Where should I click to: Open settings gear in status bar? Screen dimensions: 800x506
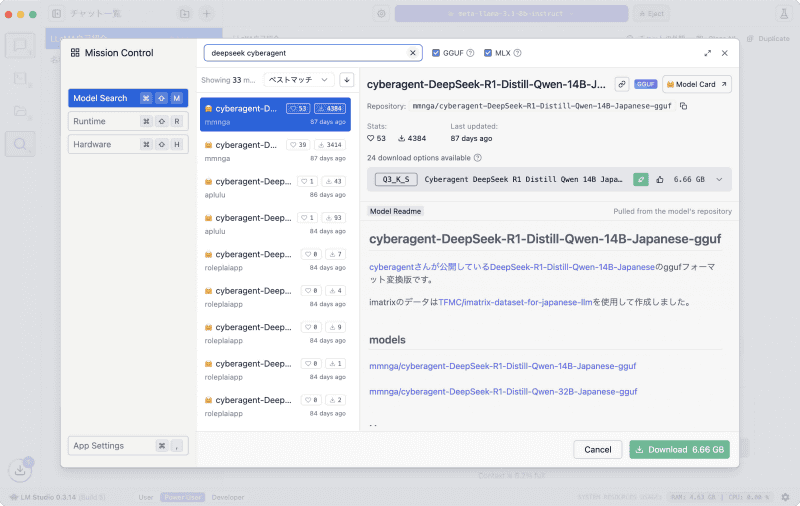pyautogui.click(x=785, y=497)
